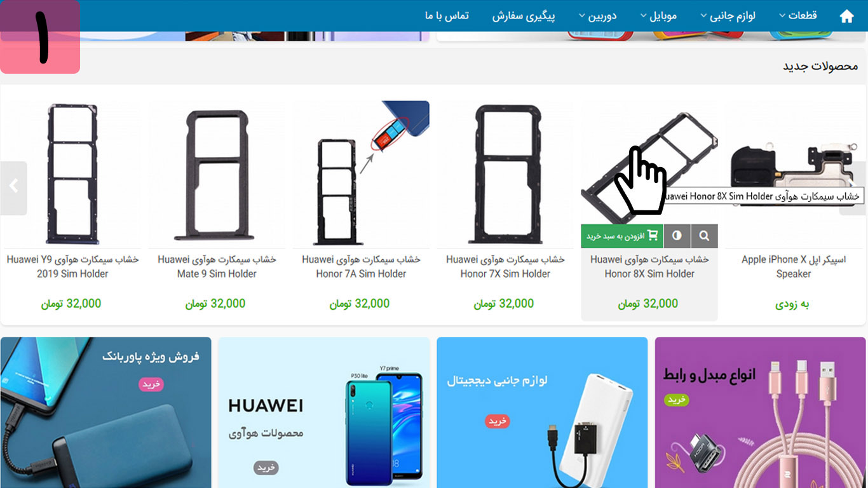This screenshot has width=868, height=488.
Task: Open Huawei Y9 2019 Sim Holder product link
Action: tap(72, 266)
